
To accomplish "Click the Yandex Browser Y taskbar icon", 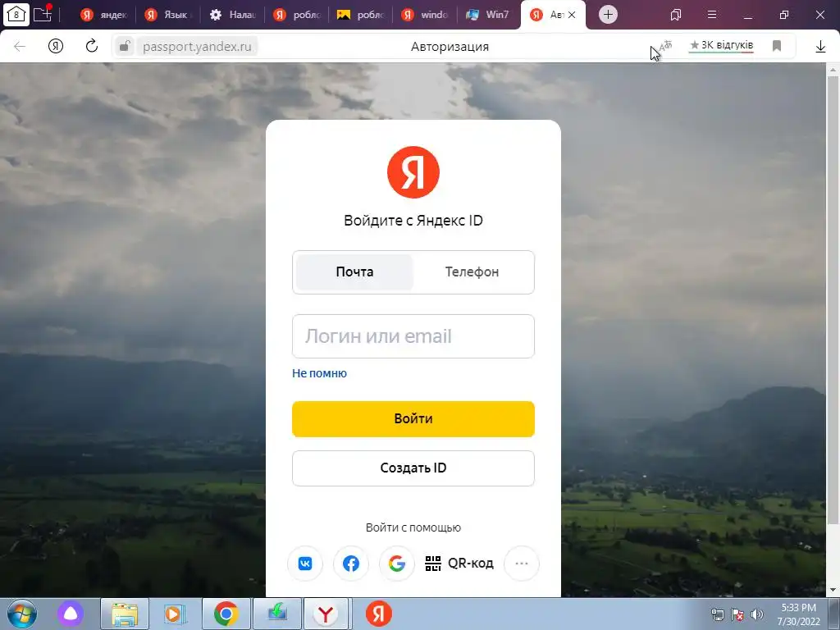I will click(326, 614).
